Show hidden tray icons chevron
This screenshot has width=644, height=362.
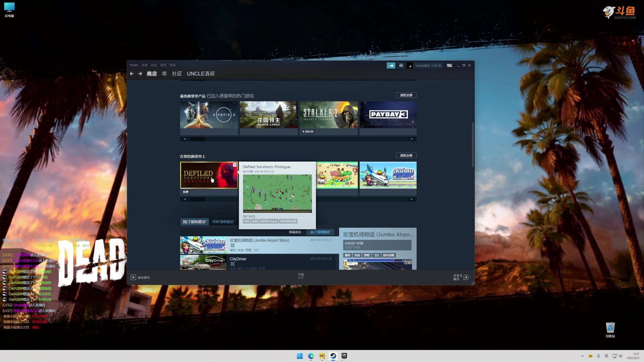pyautogui.click(x=582, y=356)
